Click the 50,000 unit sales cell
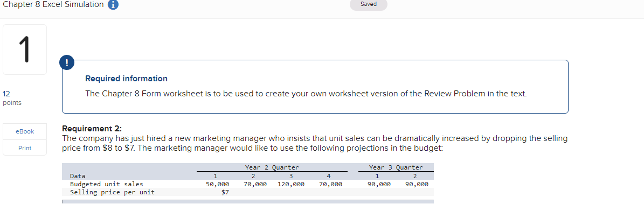This screenshot has width=644, height=218. point(218,184)
